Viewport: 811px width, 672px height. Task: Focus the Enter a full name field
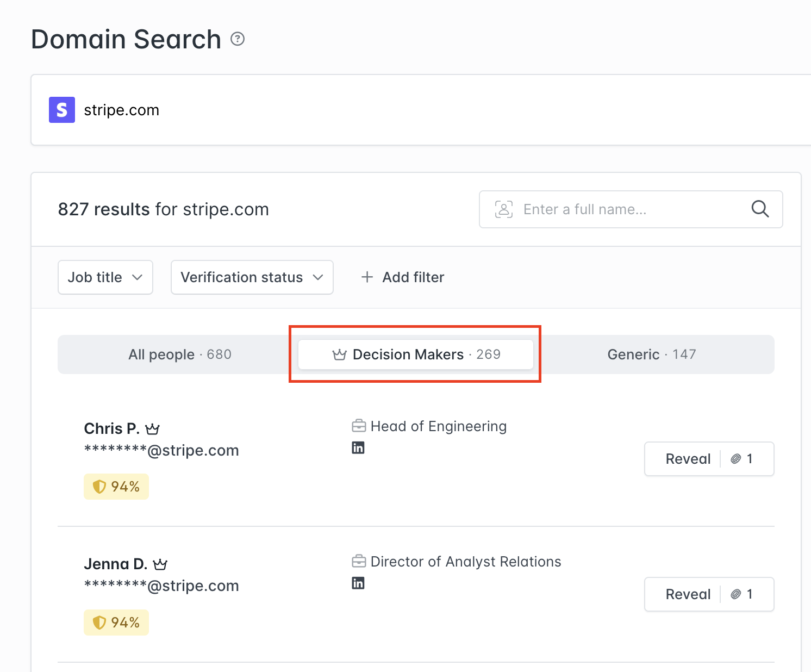[x=631, y=209]
